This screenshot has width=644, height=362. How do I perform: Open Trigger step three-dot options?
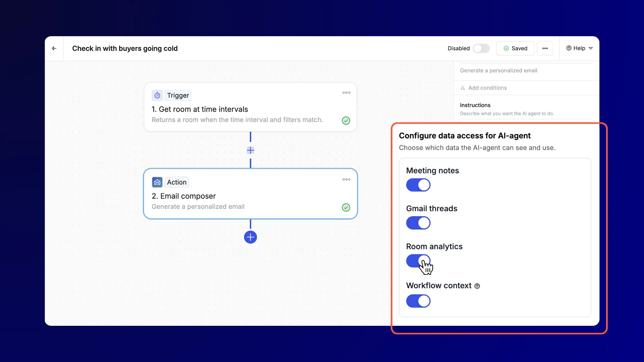pyautogui.click(x=346, y=93)
